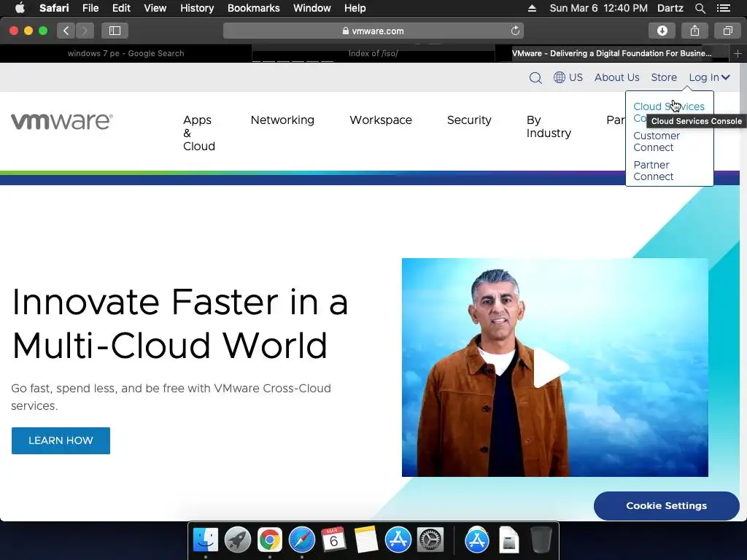Viewport: 747px width, 560px height.
Task: Select Customer Connect from Log In menu
Action: point(657,141)
